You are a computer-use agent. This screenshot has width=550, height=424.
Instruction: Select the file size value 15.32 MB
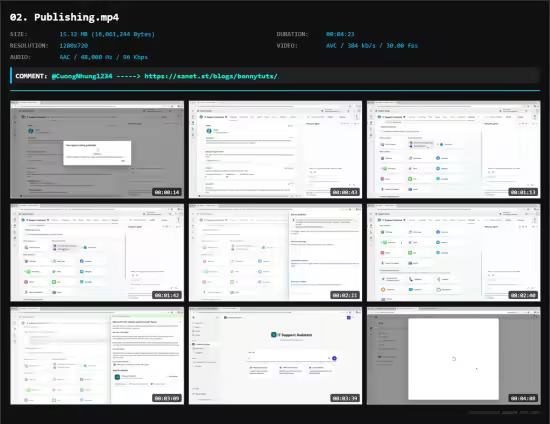tap(107, 34)
